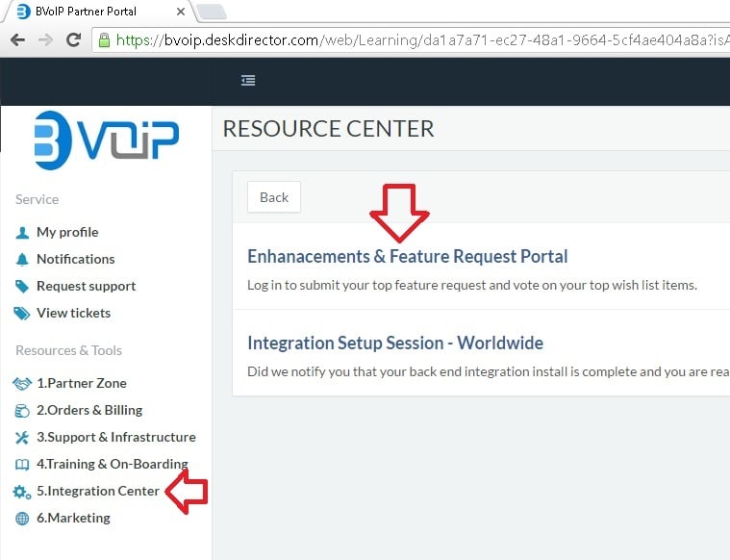Viewport: 730px width, 560px height.
Task: Click the Request support tag icon
Action: [22, 286]
